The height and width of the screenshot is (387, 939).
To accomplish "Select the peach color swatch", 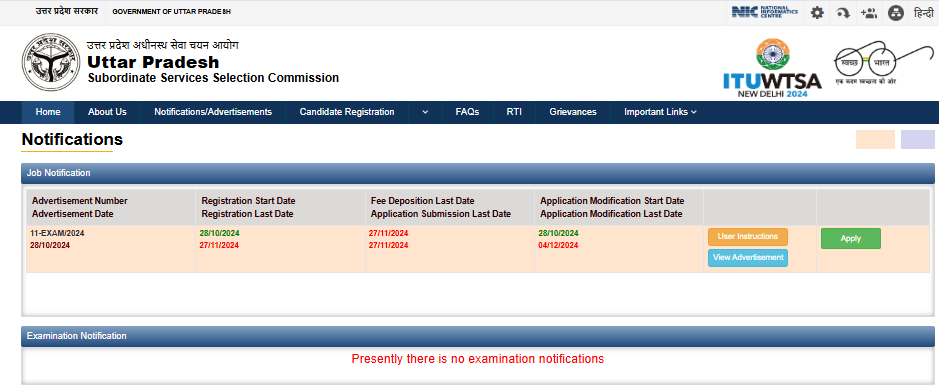I will 875,140.
